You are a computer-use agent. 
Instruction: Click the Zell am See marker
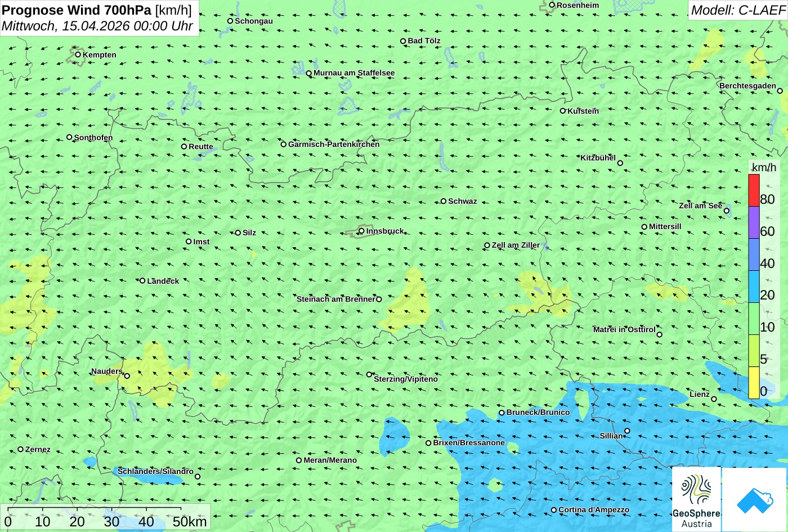727,211
